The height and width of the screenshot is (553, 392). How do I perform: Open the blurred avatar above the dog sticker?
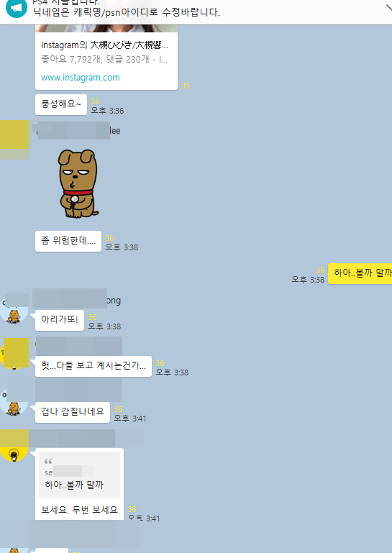pos(14,140)
